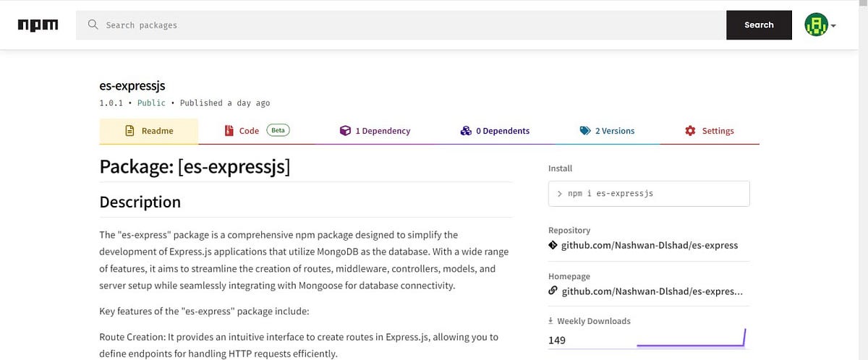
Task: Switch to the Code tab
Action: pos(257,131)
